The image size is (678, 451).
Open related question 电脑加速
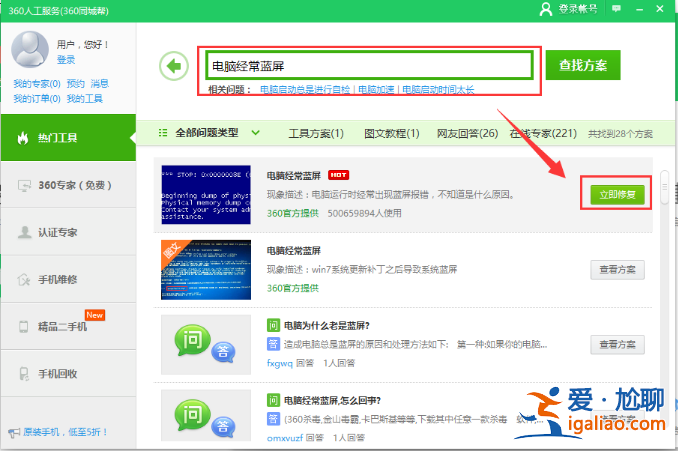tap(376, 90)
